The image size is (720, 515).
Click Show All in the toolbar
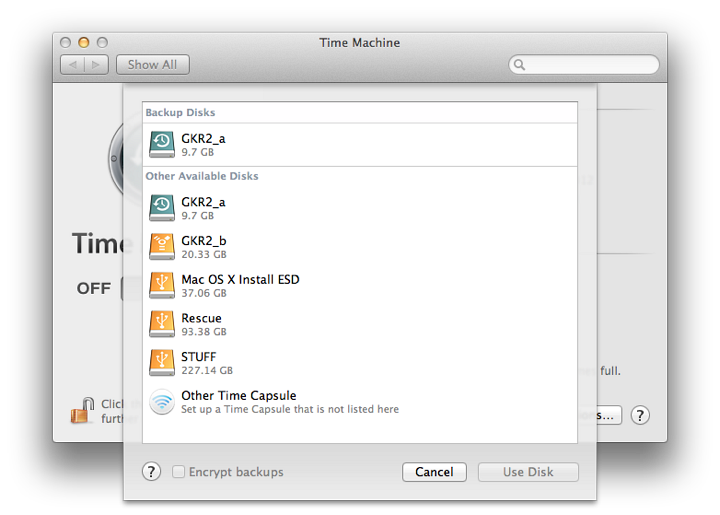coord(152,65)
